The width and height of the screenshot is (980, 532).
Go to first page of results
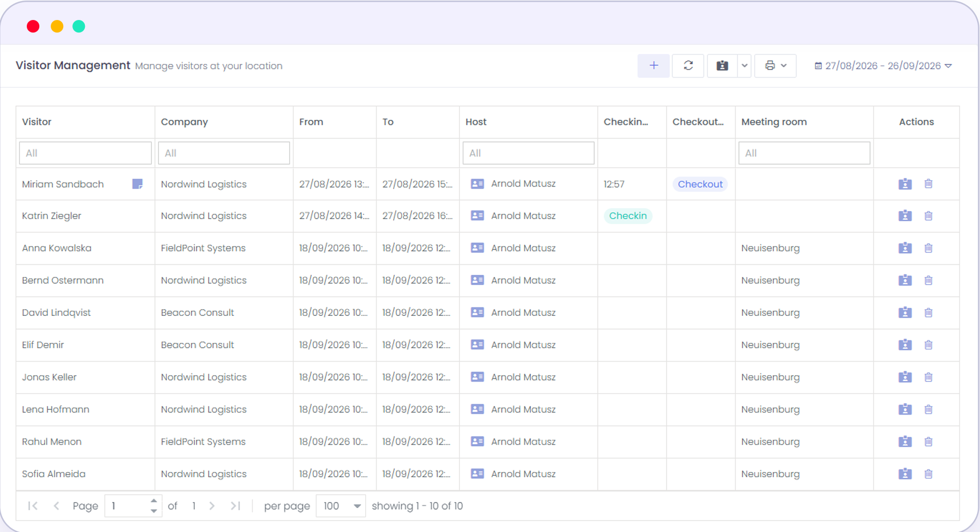tap(32, 506)
